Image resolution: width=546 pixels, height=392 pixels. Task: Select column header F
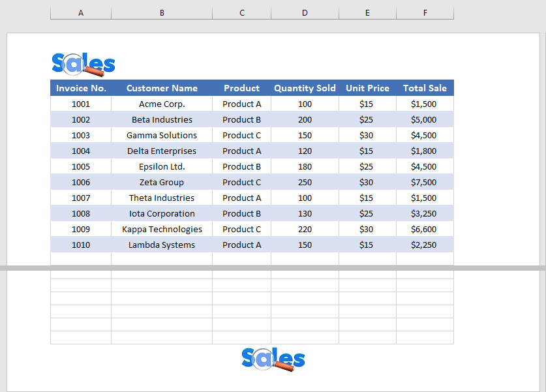coord(425,12)
